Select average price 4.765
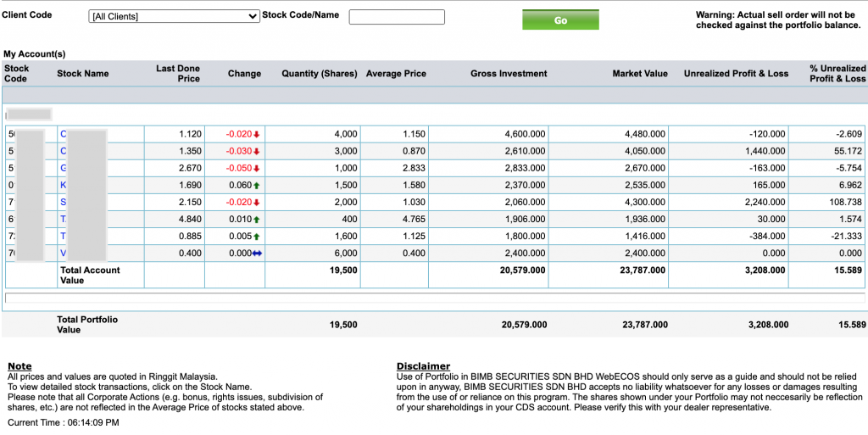 [x=414, y=220]
